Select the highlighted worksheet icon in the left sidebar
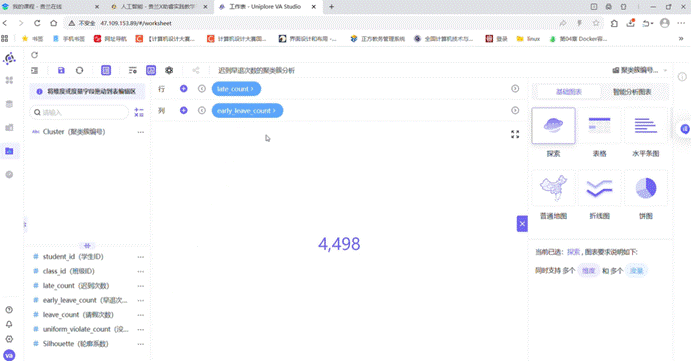Viewport: 691px width, 361px height. pyautogui.click(x=9, y=151)
